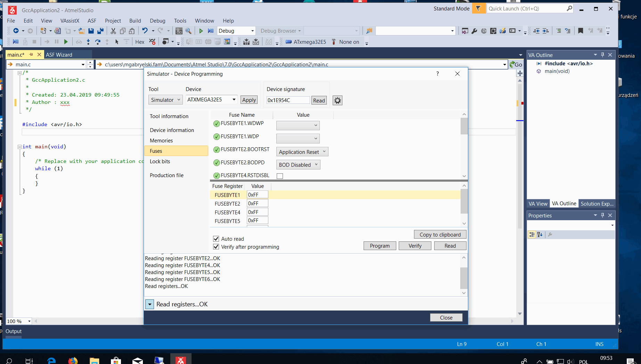Image resolution: width=641 pixels, height=364 pixels.
Task: Collapse the main function code block
Action: pyautogui.click(x=19, y=147)
